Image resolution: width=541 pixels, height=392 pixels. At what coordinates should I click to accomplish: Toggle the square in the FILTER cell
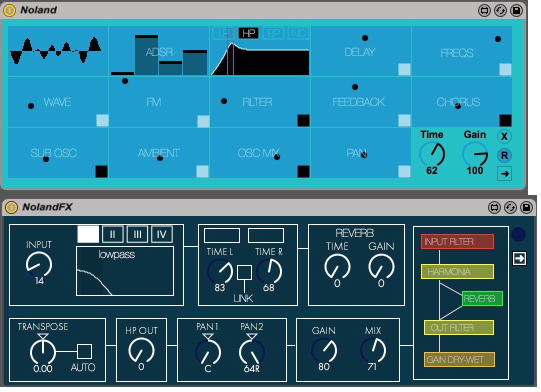(x=303, y=120)
